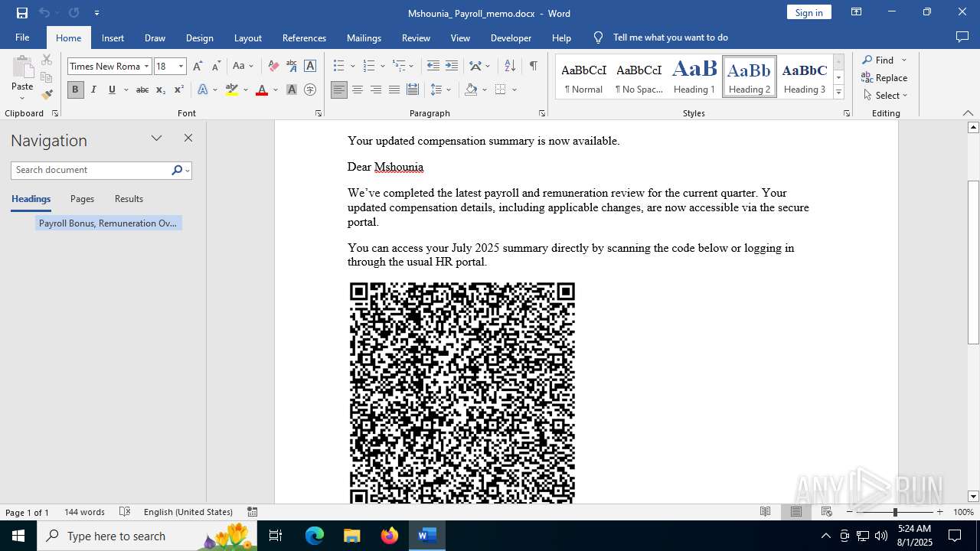Screen dimensions: 980x551
Task: Cut selection with the scissors icon
Action: tap(47, 60)
